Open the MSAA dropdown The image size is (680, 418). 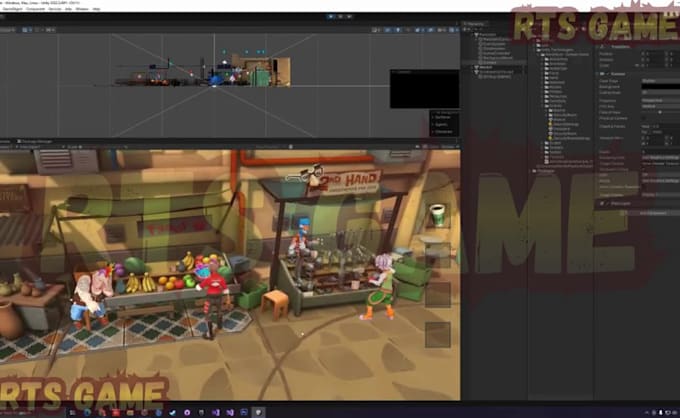(x=660, y=181)
